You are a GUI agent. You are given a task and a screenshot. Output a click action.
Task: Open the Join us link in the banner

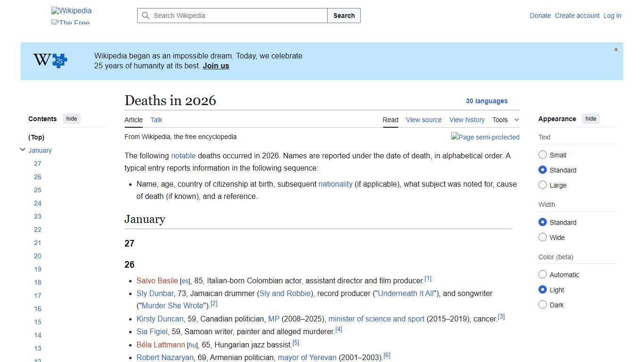(x=215, y=66)
